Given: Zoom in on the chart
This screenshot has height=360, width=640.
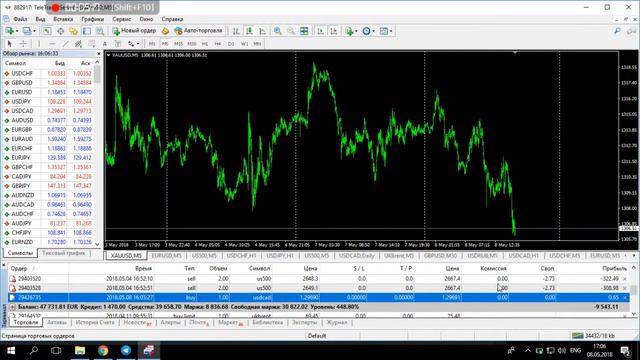Looking at the screenshot, I should 278,31.
